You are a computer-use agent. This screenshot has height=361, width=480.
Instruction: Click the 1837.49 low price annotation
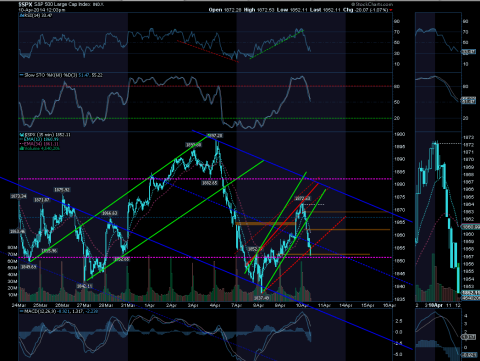tap(261, 298)
